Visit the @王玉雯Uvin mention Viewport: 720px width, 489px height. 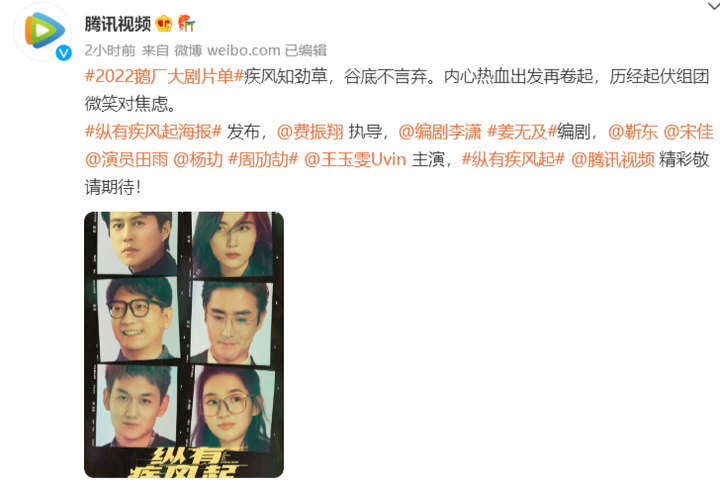coord(355,159)
